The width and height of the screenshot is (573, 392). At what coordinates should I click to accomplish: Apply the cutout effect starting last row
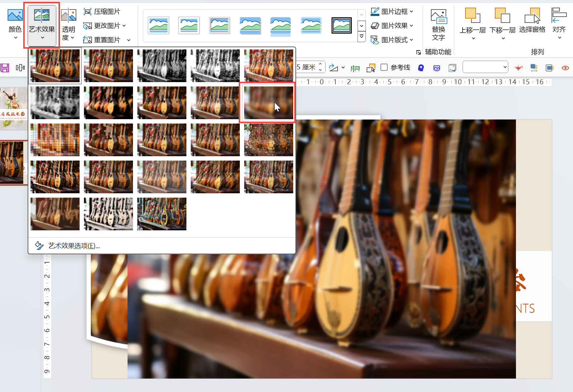tap(55, 214)
